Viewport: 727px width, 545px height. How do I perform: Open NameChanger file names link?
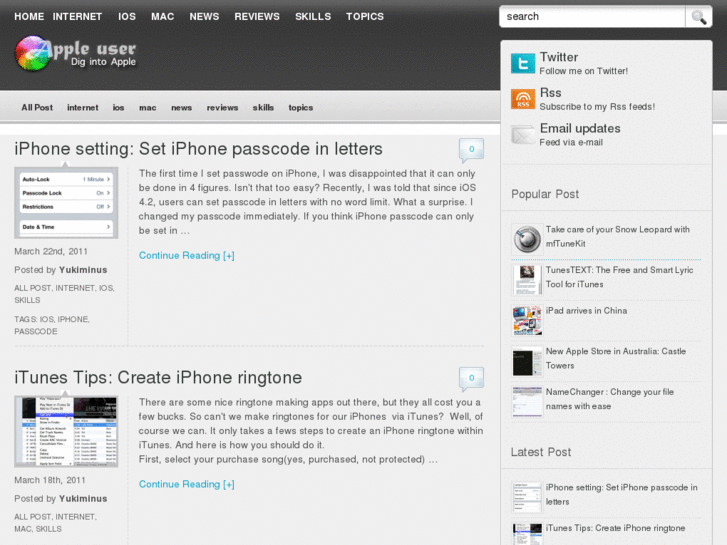pos(610,399)
